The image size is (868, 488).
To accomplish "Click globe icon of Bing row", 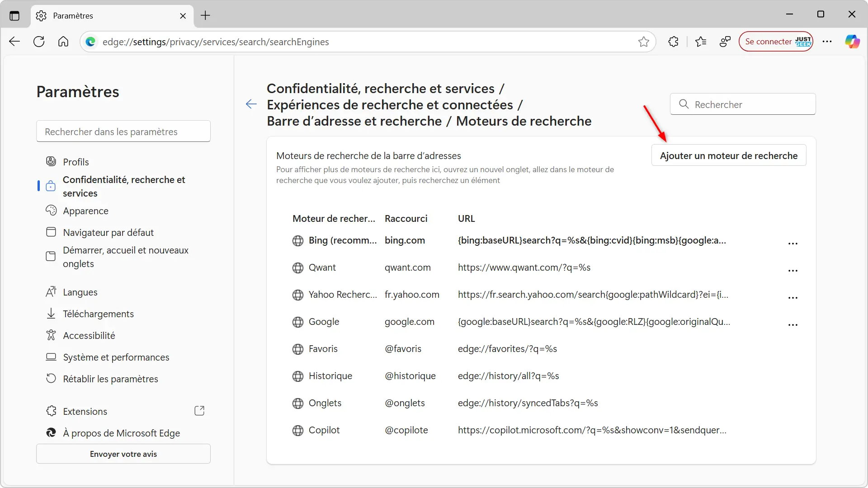I will coord(298,241).
